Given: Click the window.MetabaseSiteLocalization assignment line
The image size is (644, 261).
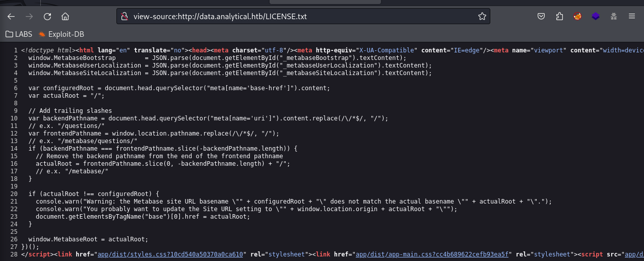Looking at the screenshot, I should click(230, 73).
